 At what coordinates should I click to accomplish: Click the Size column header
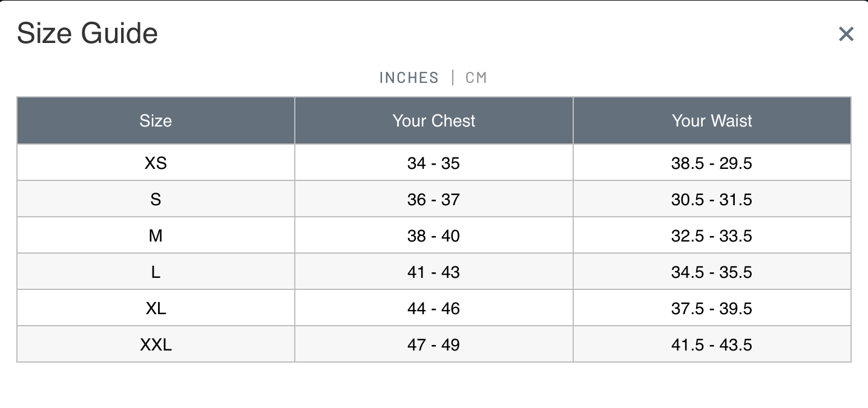[x=156, y=121]
